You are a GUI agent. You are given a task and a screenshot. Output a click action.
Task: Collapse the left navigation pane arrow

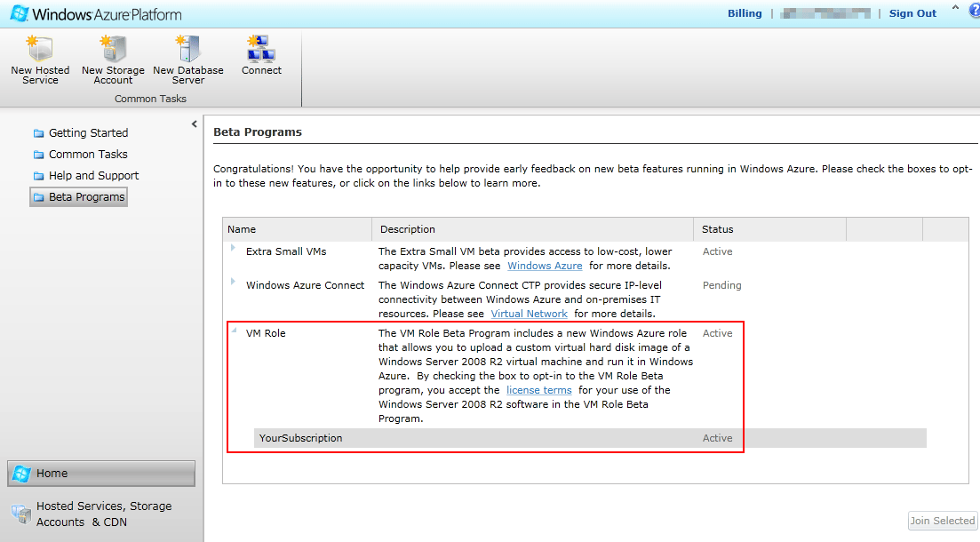tap(195, 124)
